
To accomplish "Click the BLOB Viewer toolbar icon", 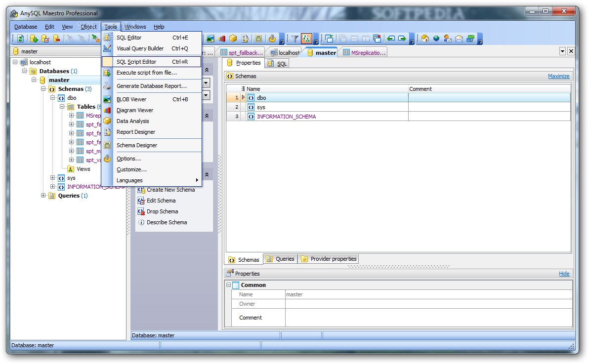I will point(210,39).
